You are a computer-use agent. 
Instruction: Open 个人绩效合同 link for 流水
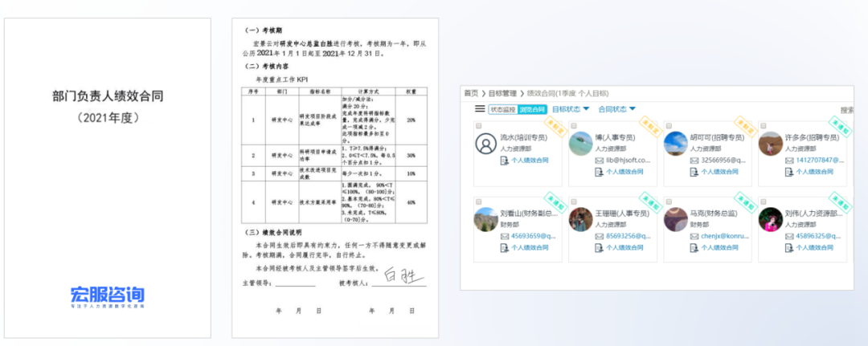tap(530, 161)
